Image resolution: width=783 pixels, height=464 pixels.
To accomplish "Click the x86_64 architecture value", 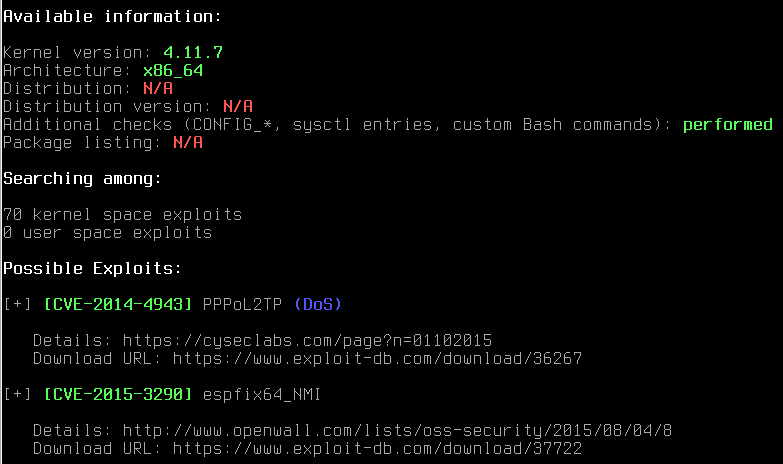I will coord(173,70).
